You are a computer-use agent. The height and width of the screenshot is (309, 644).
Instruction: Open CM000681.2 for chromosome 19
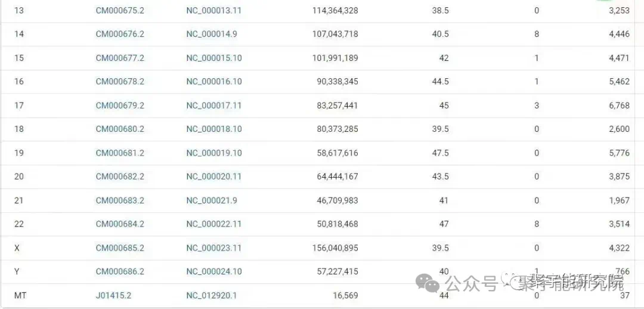[120, 153]
